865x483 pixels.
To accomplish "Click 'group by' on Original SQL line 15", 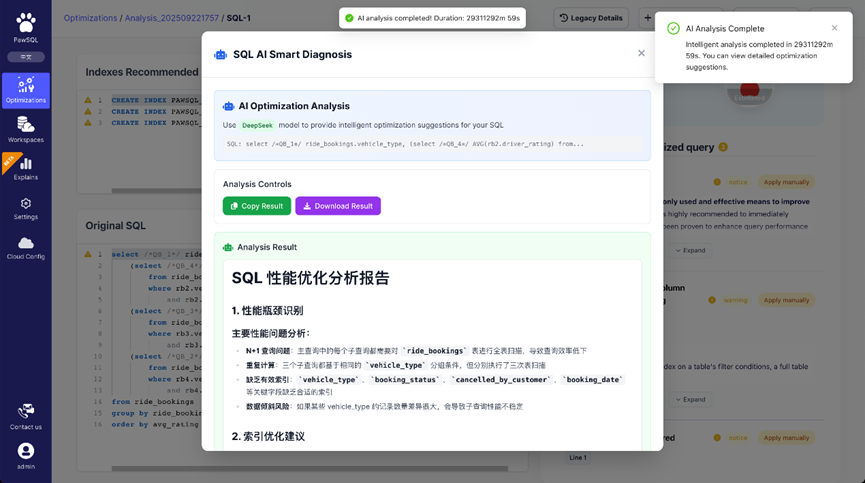I will pyautogui.click(x=130, y=413).
